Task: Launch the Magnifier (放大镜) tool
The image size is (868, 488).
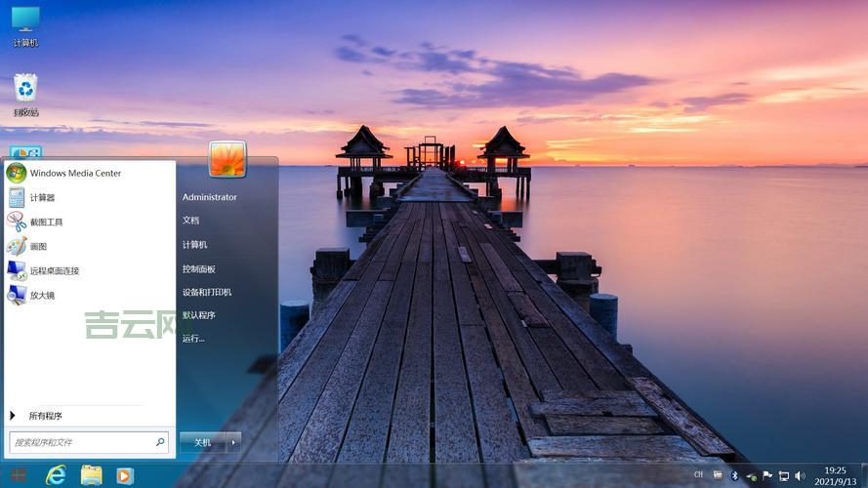Action: [x=42, y=295]
